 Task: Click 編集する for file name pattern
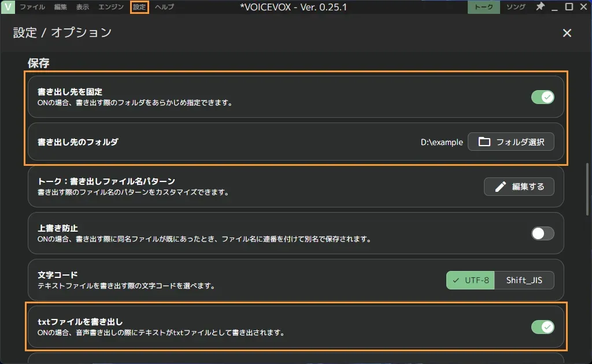pos(519,187)
